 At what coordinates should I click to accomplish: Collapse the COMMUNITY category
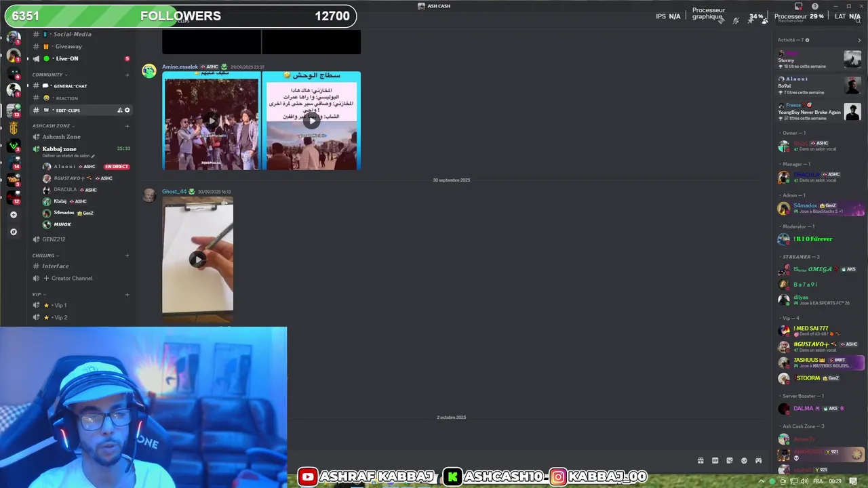click(49, 75)
